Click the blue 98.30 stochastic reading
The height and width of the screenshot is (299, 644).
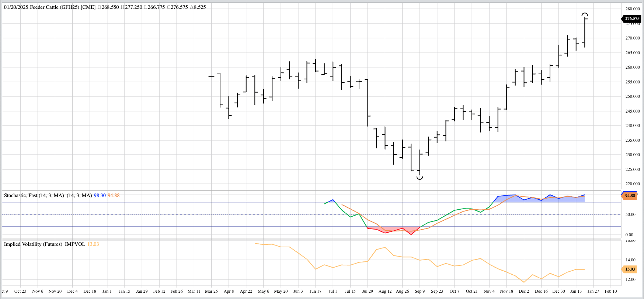100,195
